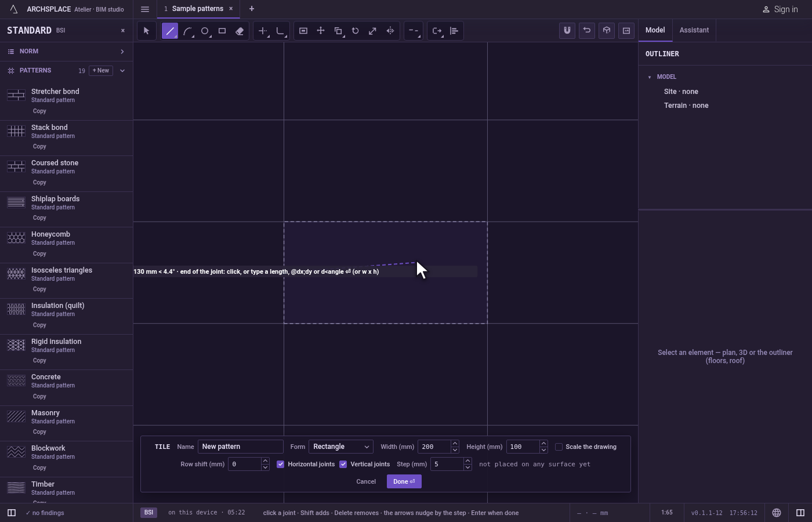This screenshot has height=522, width=812.
Task: Toggle left sidebar from status bar
Action: click(12, 513)
